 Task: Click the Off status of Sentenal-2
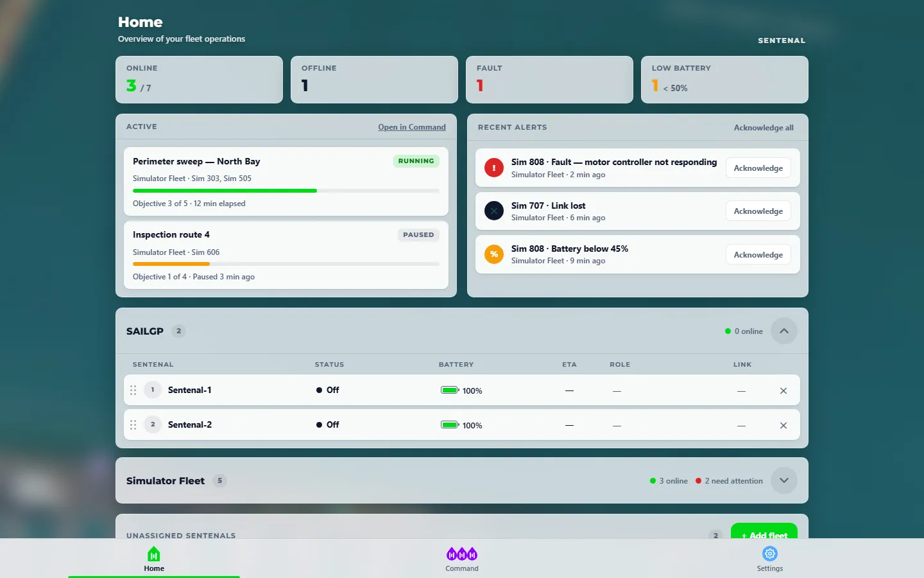328,425
